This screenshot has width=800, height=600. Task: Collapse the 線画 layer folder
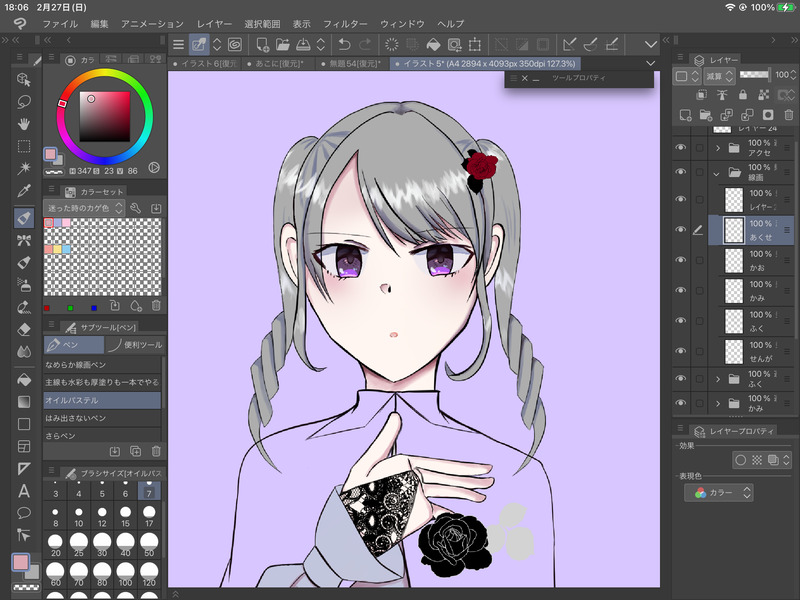tap(716, 173)
